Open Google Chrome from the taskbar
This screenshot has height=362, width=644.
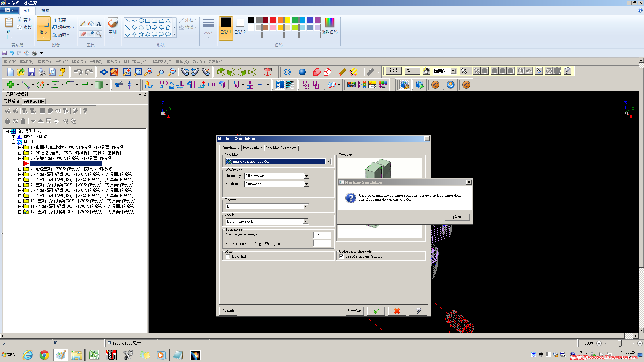click(44, 355)
